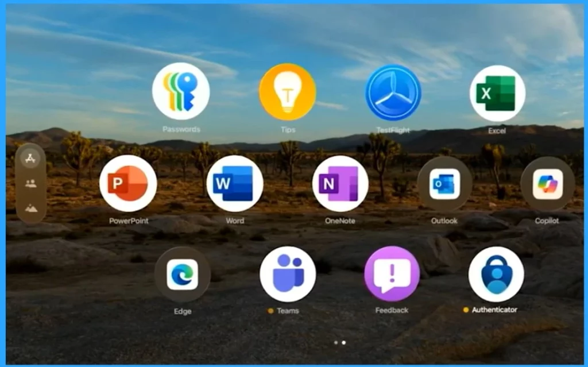Click the "PowerPoint" label text

pyautogui.click(x=129, y=221)
